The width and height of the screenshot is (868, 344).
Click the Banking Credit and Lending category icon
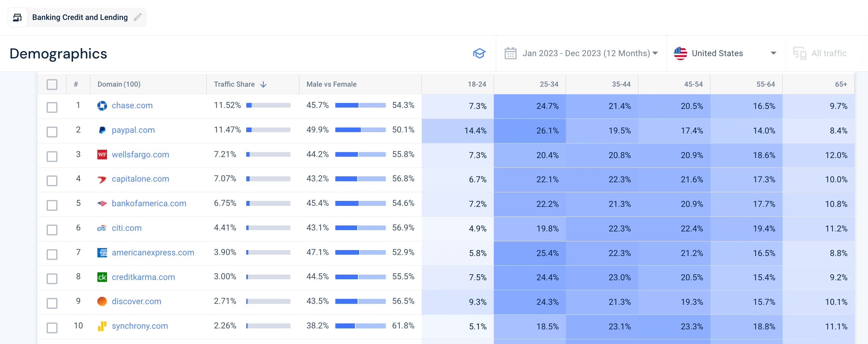[18, 17]
